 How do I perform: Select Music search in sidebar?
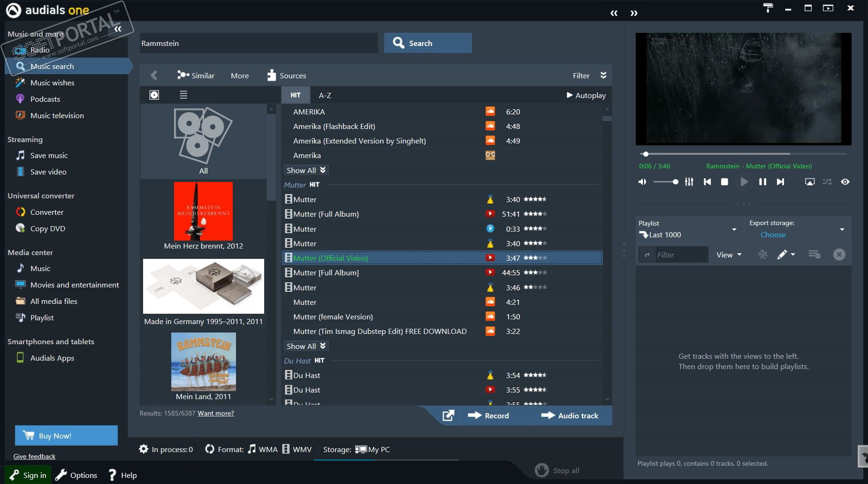point(69,66)
